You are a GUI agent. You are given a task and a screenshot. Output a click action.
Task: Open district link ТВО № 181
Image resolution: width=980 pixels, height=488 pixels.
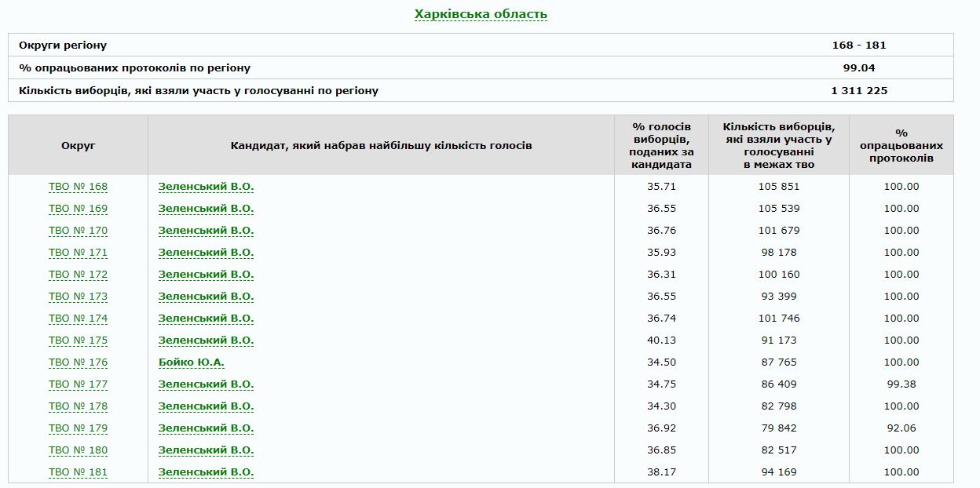pyautogui.click(x=78, y=472)
